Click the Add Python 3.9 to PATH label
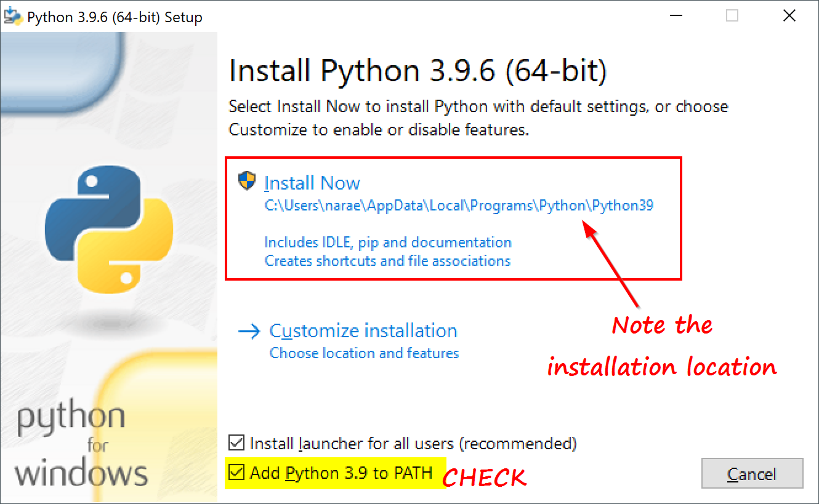Screen dimensions: 819x504 coord(341,473)
